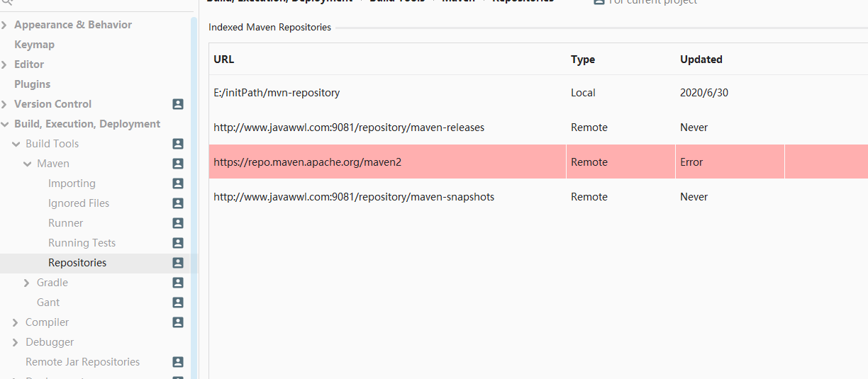Select Runner under Maven

click(66, 223)
